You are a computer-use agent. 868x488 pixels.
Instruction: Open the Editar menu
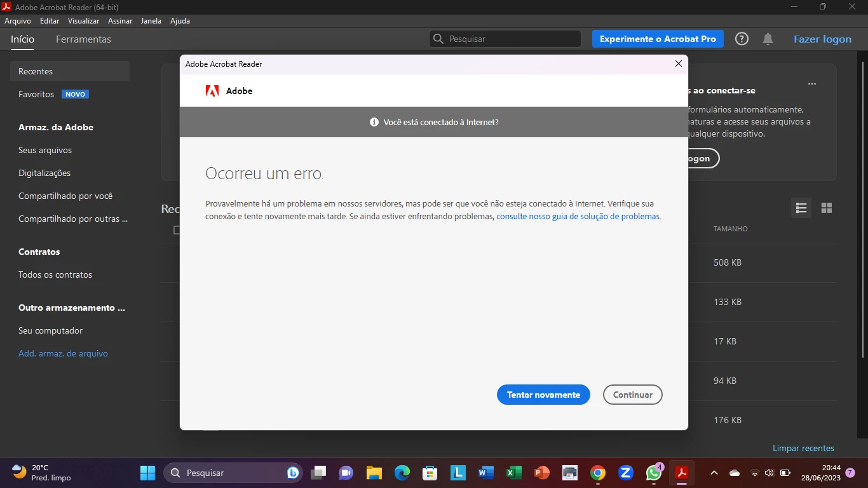(50, 21)
